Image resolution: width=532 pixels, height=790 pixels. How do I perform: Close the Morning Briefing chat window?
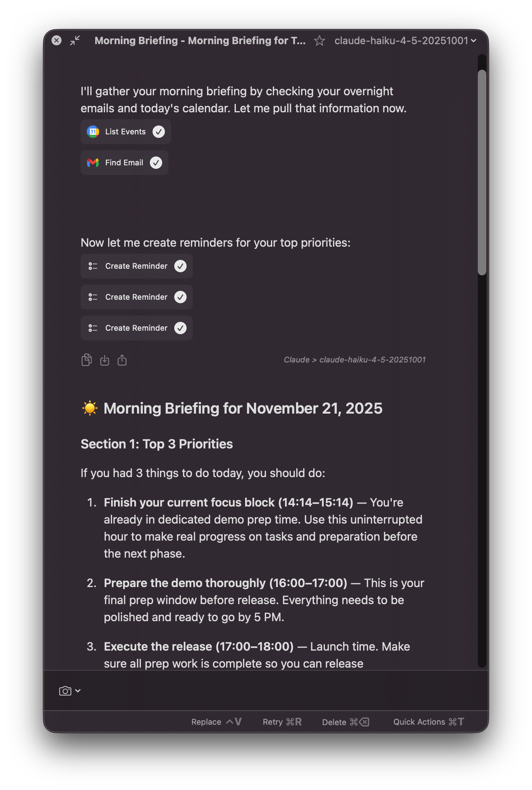click(x=57, y=40)
